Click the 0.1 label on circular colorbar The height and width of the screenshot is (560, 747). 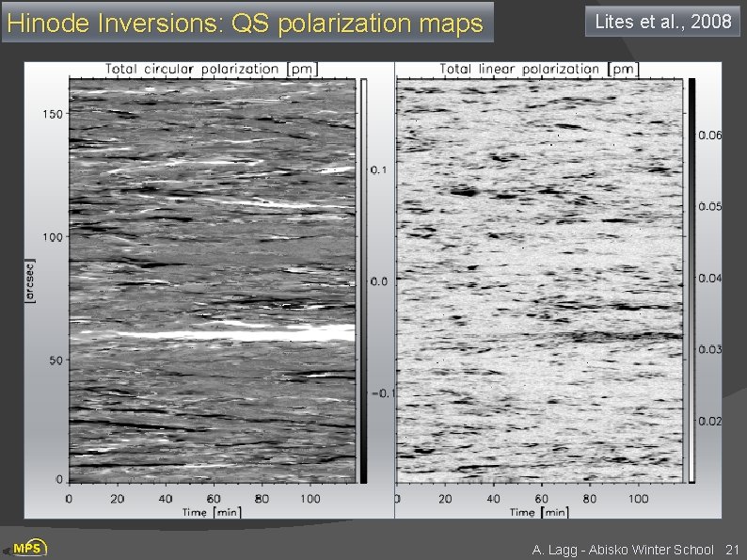point(379,170)
